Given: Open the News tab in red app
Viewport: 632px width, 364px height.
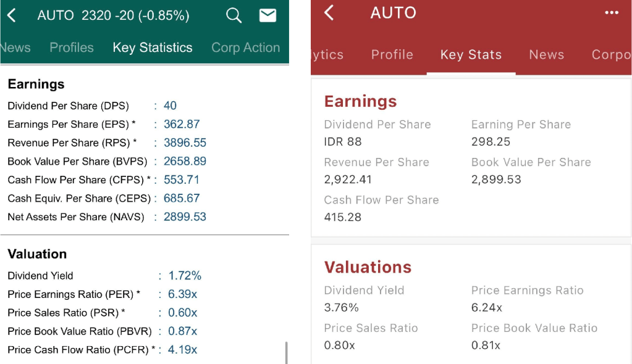Looking at the screenshot, I should pos(546,54).
